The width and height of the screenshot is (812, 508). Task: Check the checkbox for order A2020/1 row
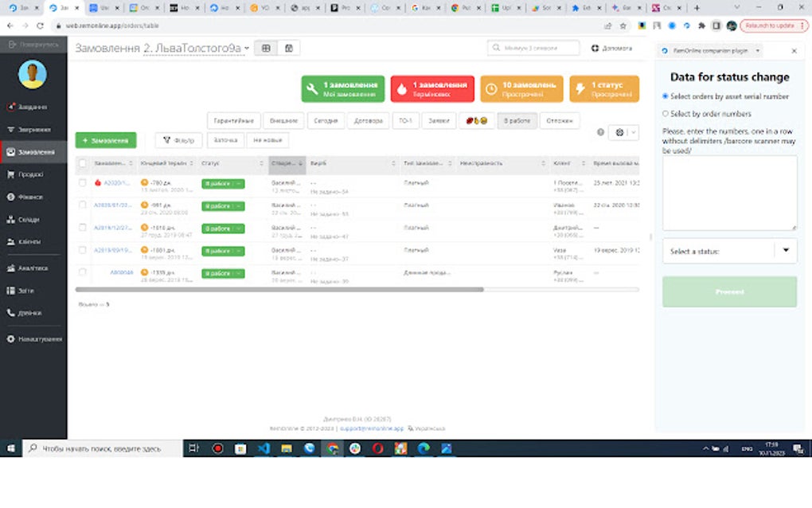(82, 183)
